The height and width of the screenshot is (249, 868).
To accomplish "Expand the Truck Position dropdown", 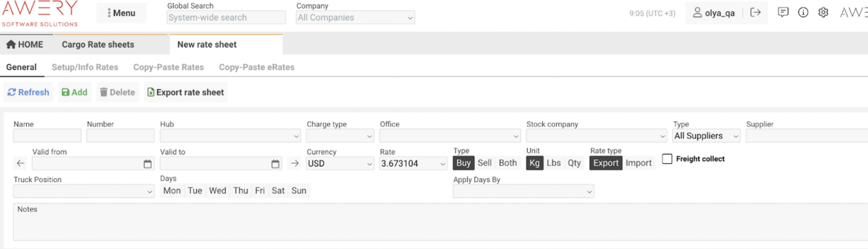I will pyautogui.click(x=84, y=191).
